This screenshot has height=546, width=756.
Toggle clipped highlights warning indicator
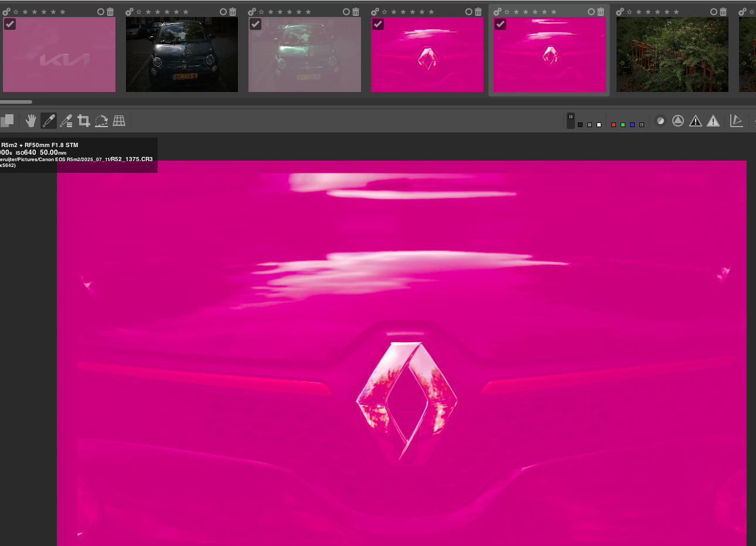click(713, 121)
